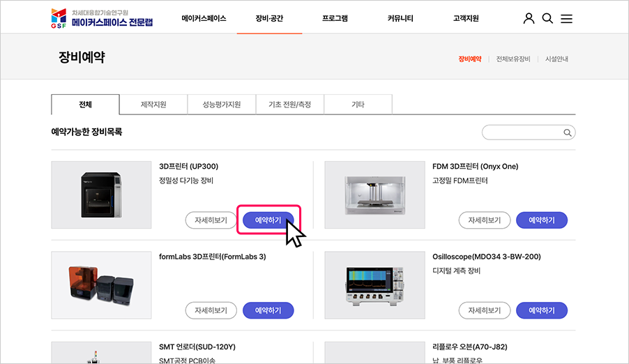629x364 pixels.
Task: Reserve the FDM 3D프린터 (Onyx One)
Action: click(542, 220)
